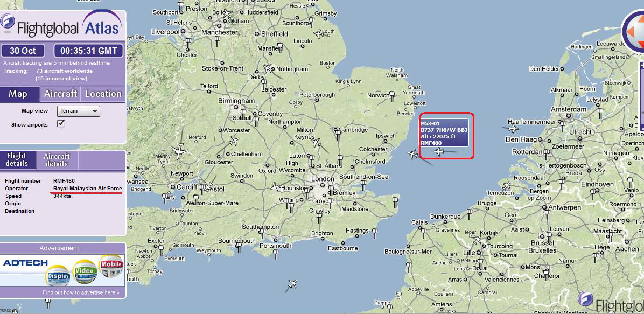Open the Location tab

pos(103,94)
